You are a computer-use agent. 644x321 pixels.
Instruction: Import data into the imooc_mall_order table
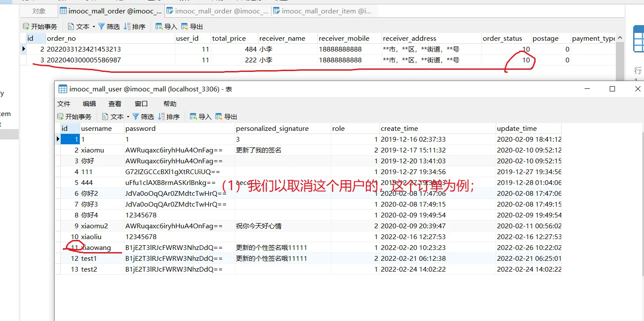coord(166,26)
